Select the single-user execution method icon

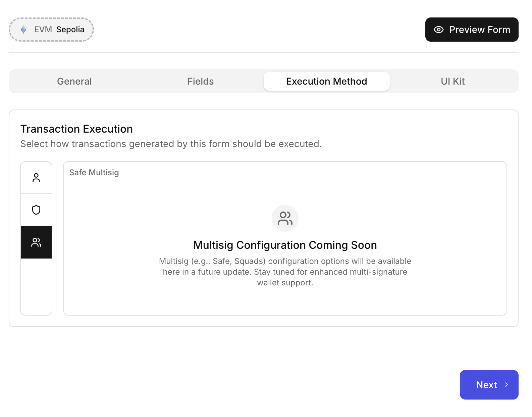pos(36,178)
